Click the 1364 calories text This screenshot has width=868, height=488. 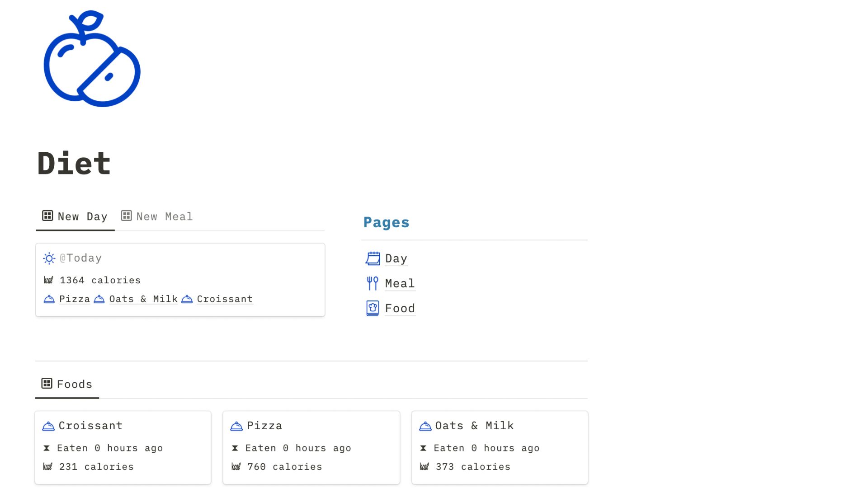click(x=100, y=280)
